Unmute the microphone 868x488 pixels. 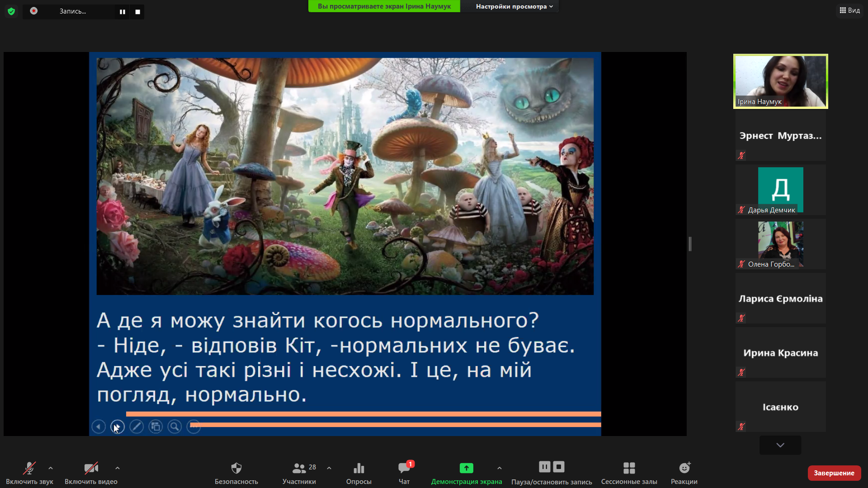coord(29,468)
